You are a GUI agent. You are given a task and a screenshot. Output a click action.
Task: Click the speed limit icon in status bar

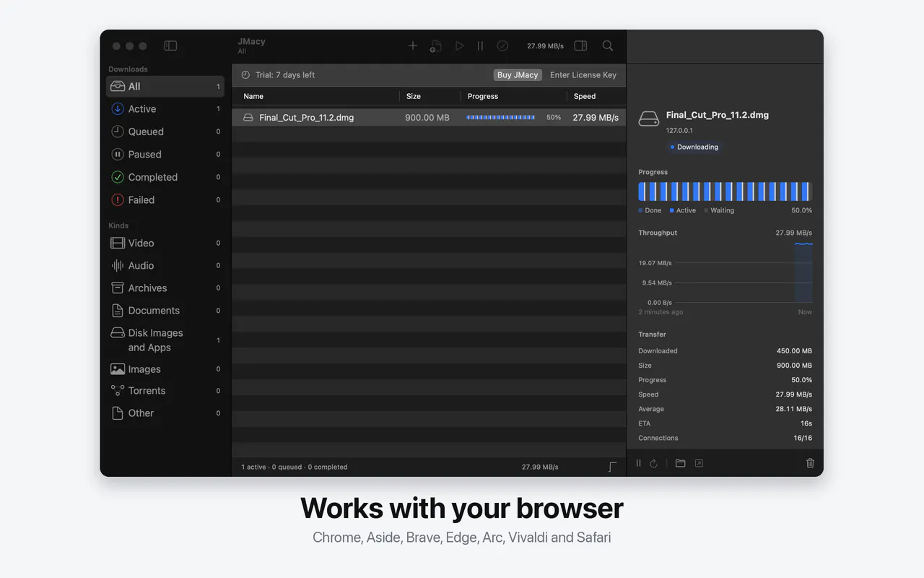pyautogui.click(x=613, y=467)
